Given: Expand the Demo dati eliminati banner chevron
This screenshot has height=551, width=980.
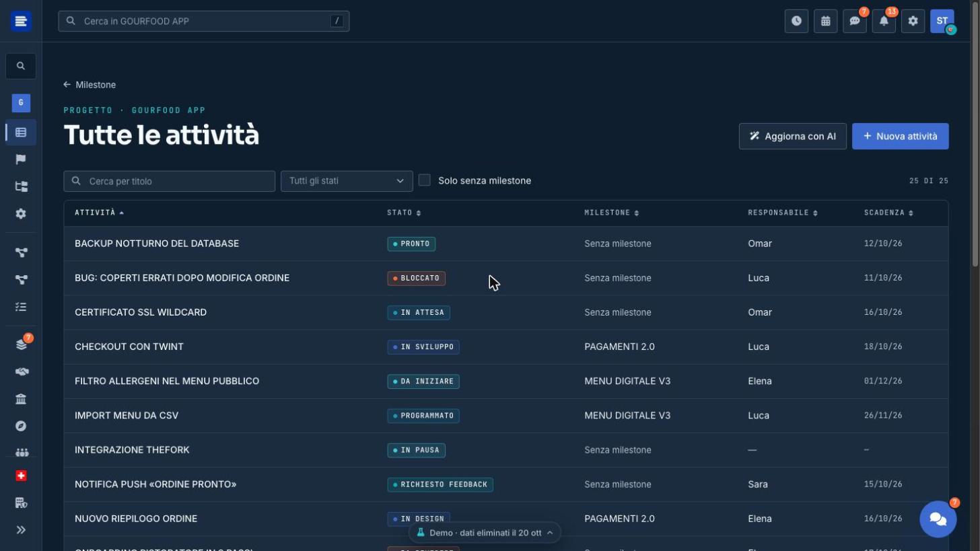Looking at the screenshot, I should (x=550, y=533).
